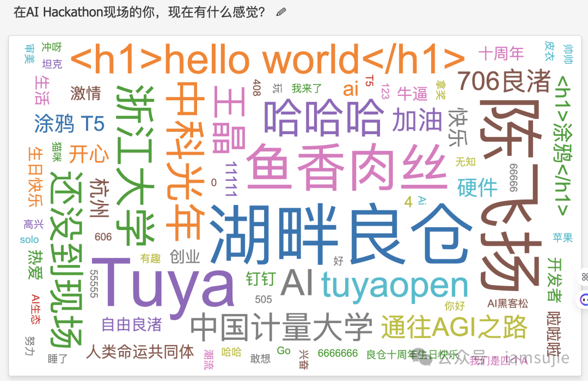This screenshot has width=588, height=381.
Task: Click the green vertical "<h1>涂鸦</h1>" phrase
Action: 563,146
